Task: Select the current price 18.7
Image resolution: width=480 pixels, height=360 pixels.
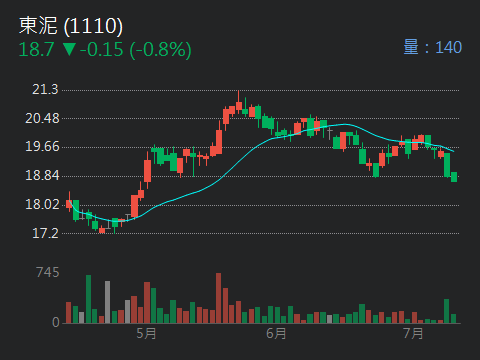Action: 36,49
